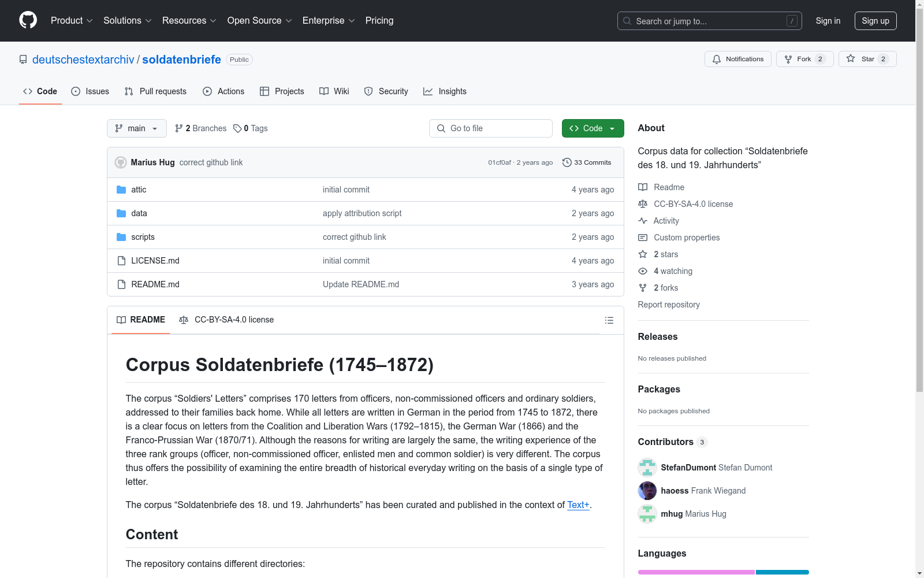Click the attic folder icon

coord(121,190)
